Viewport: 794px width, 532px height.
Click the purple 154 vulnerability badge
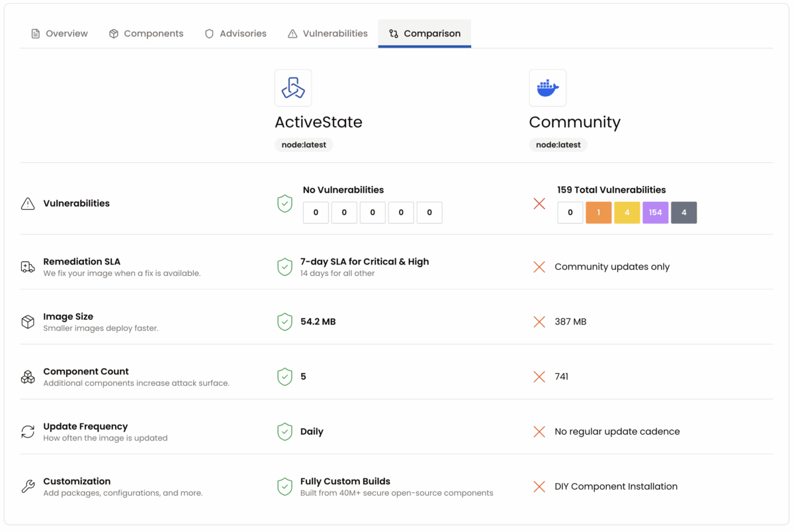tap(655, 213)
